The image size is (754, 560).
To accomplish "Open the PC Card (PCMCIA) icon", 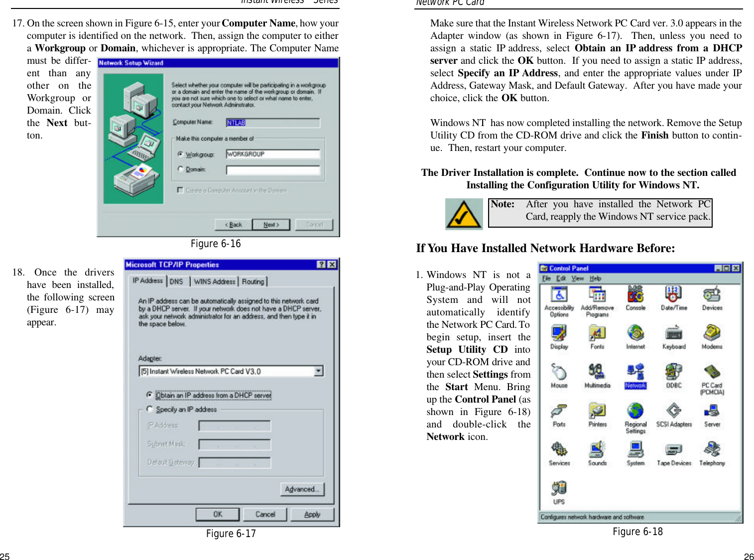I will [712, 380].
